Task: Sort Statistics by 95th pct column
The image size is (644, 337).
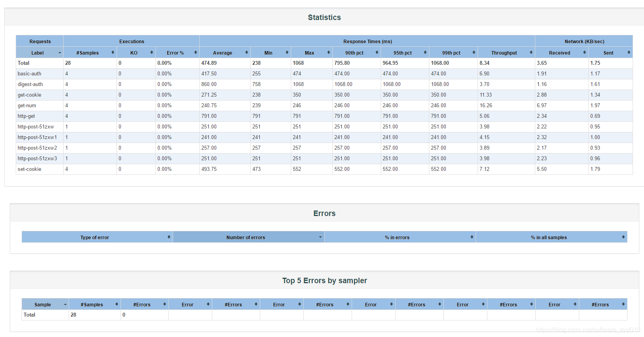Action: tap(405, 53)
